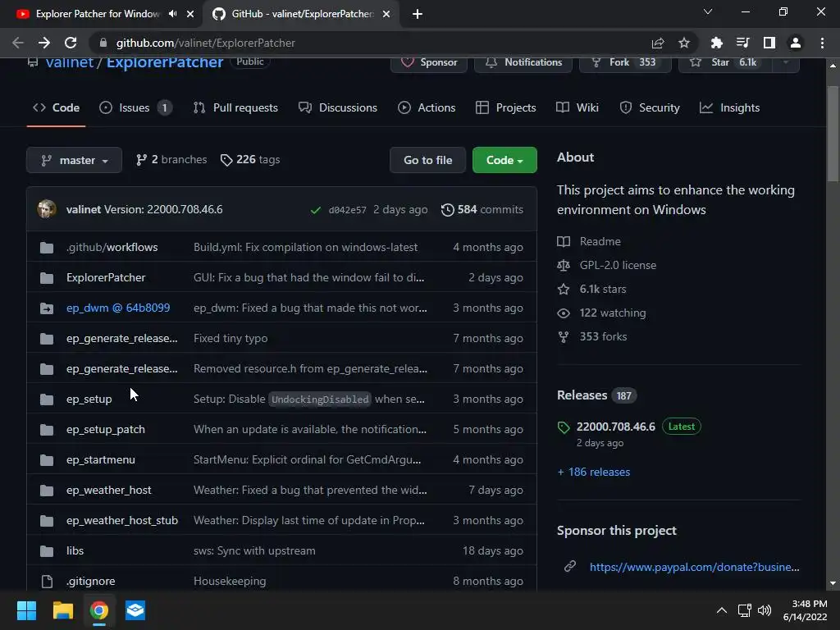
Task: Click the Notifications bell button
Action: click(523, 62)
